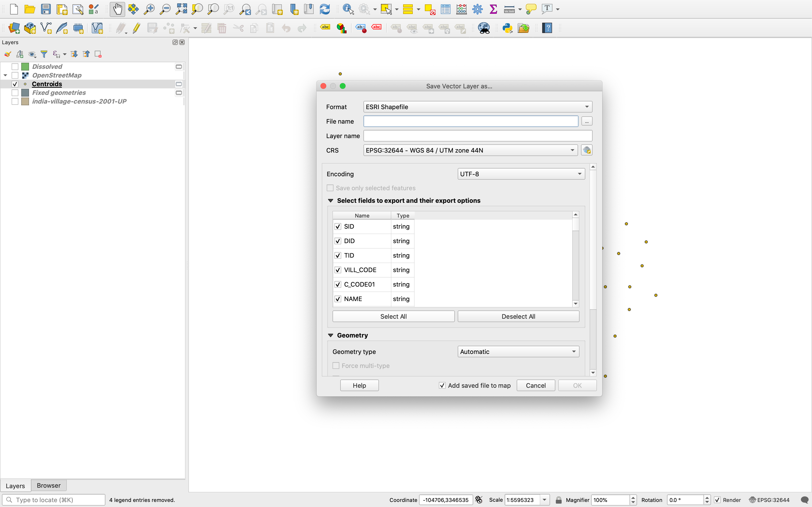This screenshot has height=507, width=812.
Task: Switch to the Browser tab
Action: point(48,485)
